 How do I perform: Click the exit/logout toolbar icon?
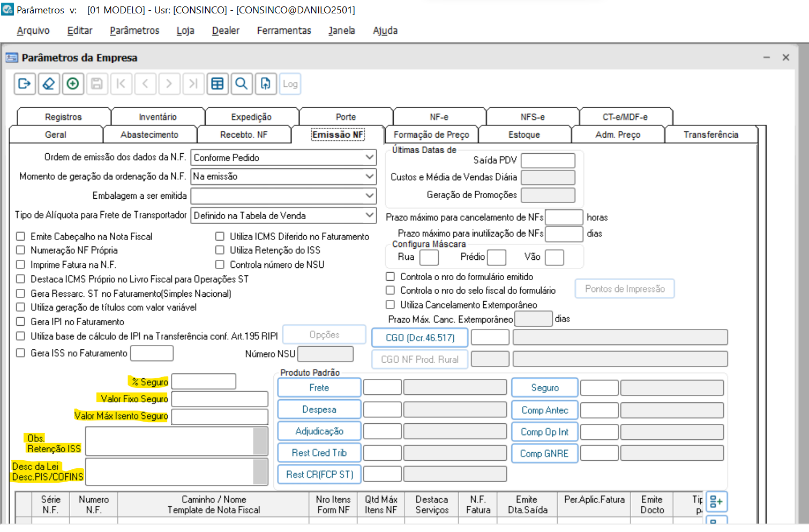click(25, 84)
